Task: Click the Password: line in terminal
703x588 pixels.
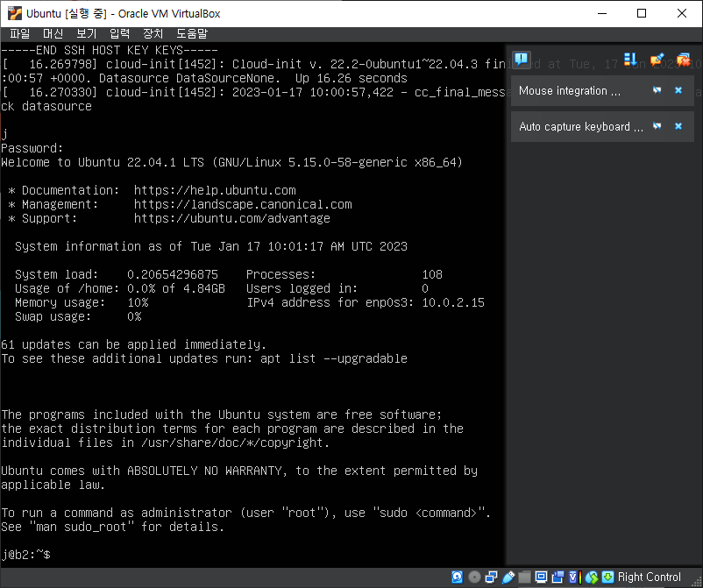Action: (x=32, y=148)
